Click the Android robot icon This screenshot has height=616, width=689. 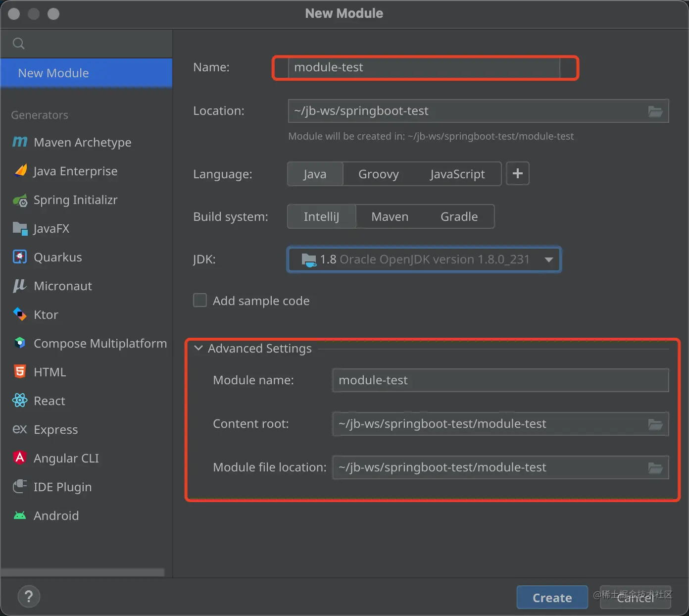click(x=20, y=515)
